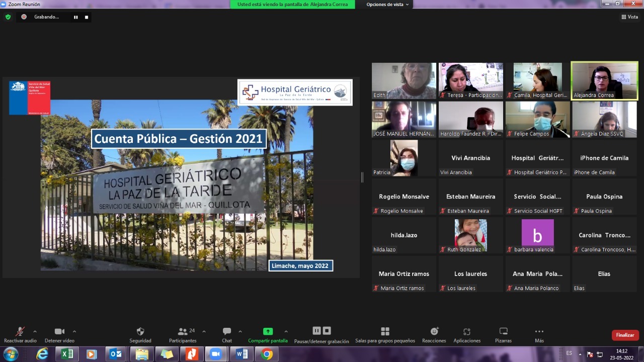The image size is (644, 362).
Task: Select Alejandra Correa video thumbnail
Action: [604, 80]
